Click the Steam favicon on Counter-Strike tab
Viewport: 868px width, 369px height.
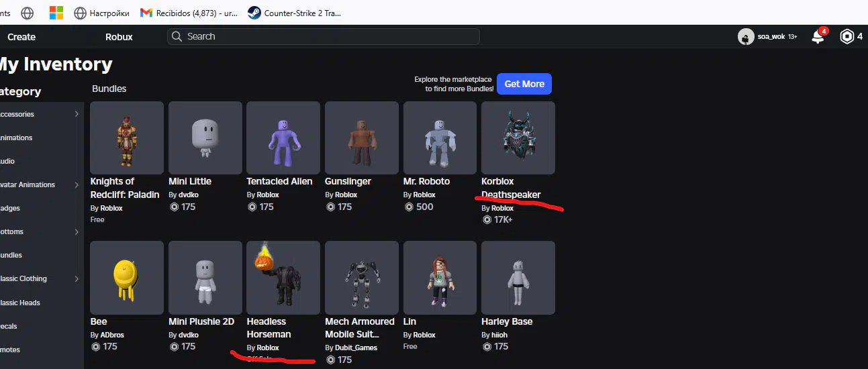click(x=254, y=13)
